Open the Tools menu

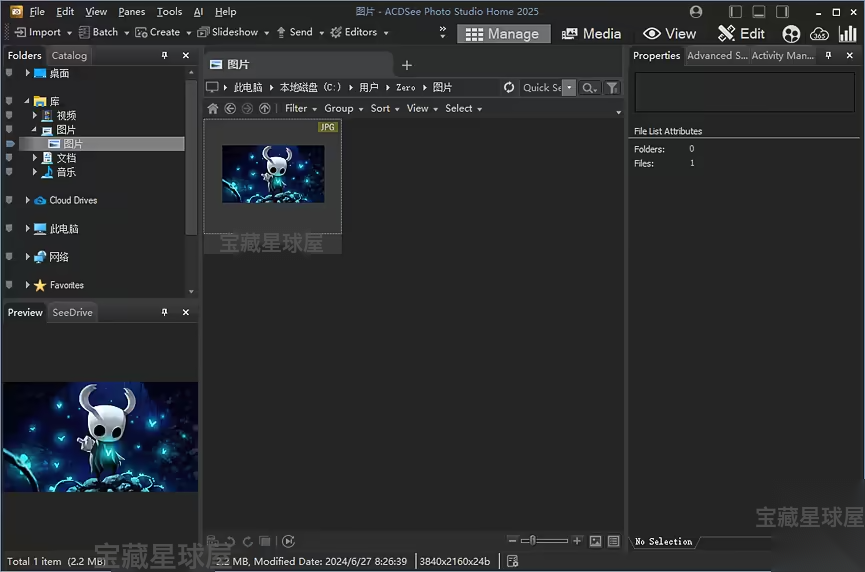point(169,12)
